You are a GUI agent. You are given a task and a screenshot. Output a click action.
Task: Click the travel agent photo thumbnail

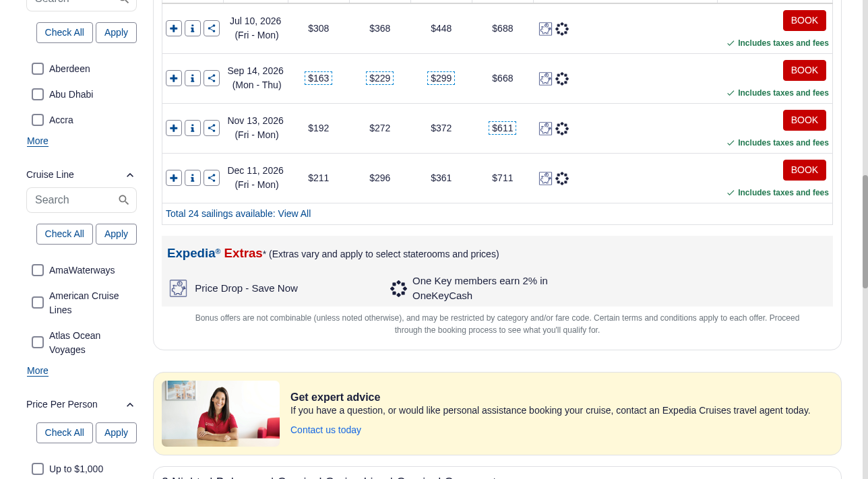[220, 414]
